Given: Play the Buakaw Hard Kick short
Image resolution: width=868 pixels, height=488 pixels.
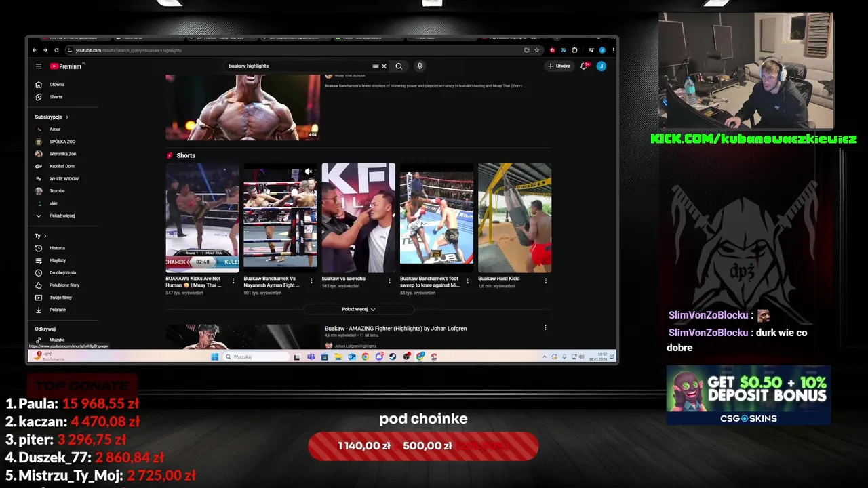Looking at the screenshot, I should tap(515, 218).
